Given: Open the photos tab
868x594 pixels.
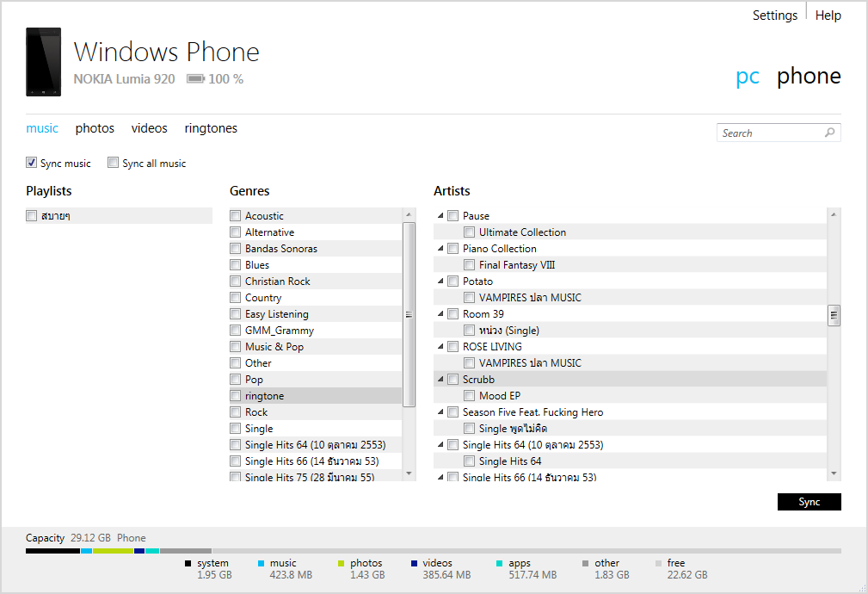Looking at the screenshot, I should [x=95, y=128].
